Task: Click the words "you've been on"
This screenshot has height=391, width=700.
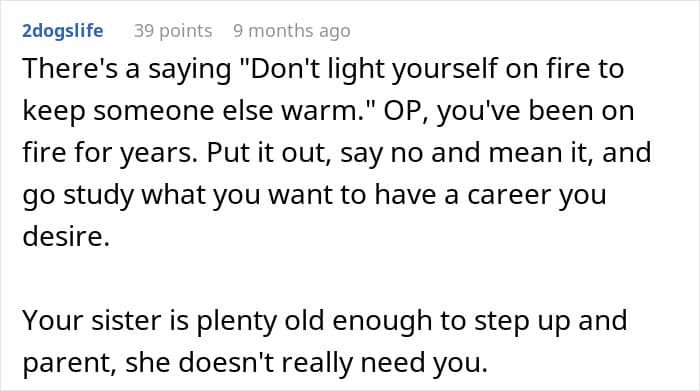Action: (x=535, y=111)
